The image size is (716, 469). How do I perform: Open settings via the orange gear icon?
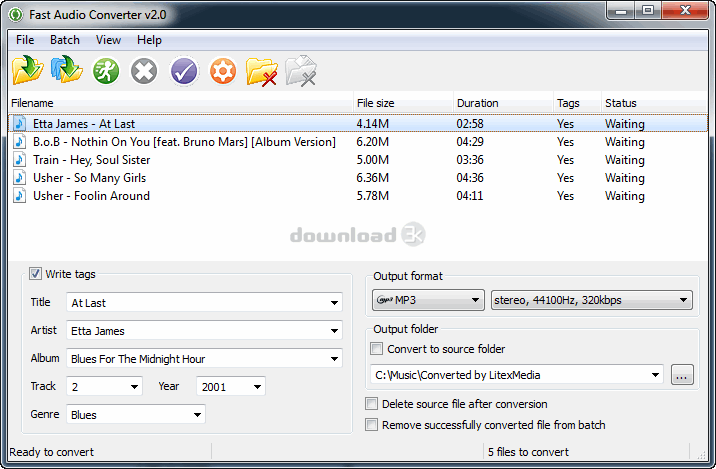[223, 71]
